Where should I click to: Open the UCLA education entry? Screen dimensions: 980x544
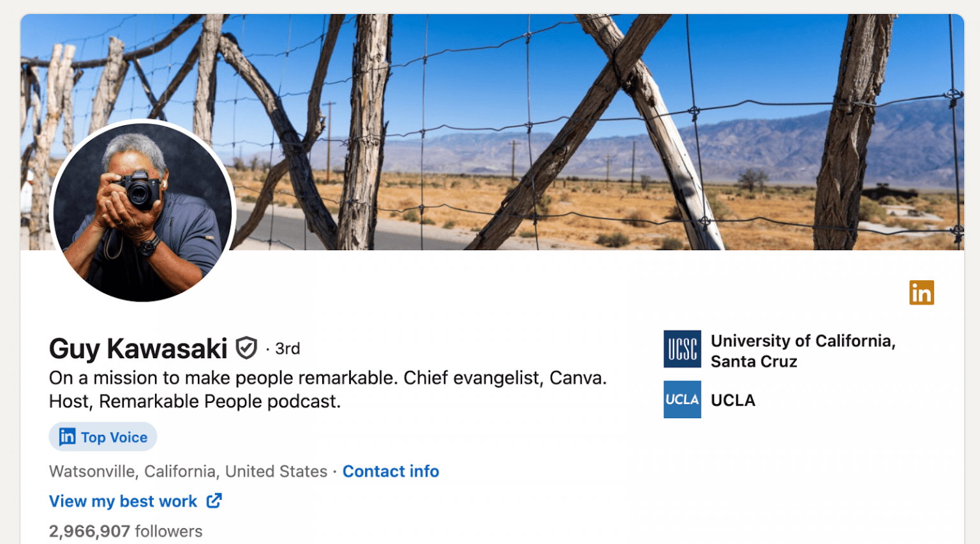tap(733, 400)
